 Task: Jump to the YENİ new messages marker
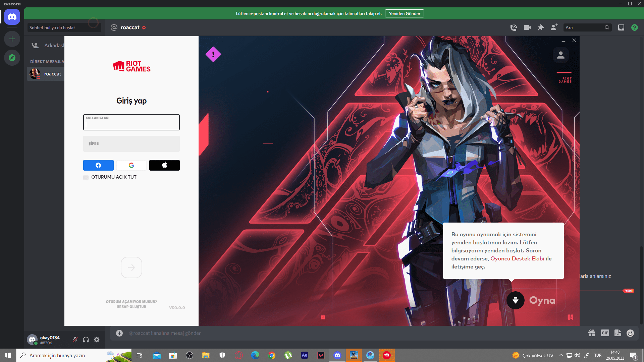[x=629, y=291]
